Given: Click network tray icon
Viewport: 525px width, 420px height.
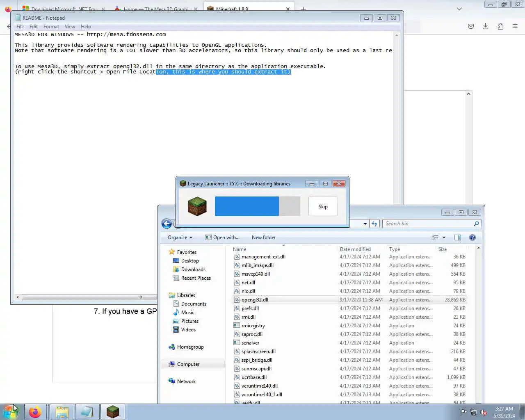Looking at the screenshot, I should [474, 412].
